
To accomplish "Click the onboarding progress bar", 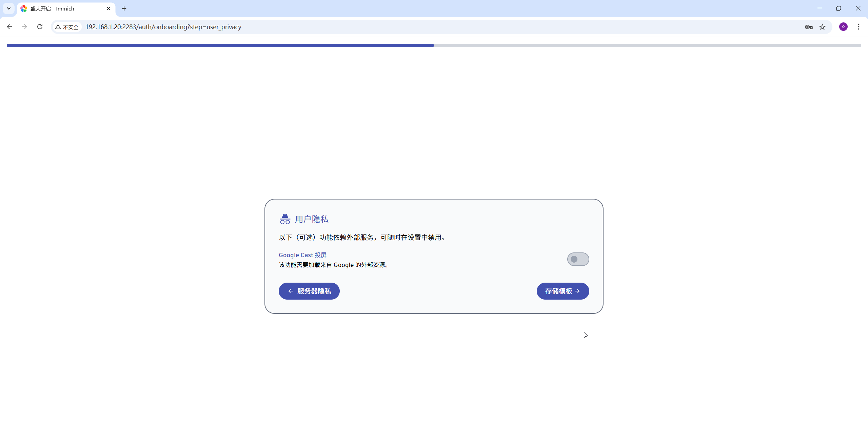I will click(x=434, y=45).
